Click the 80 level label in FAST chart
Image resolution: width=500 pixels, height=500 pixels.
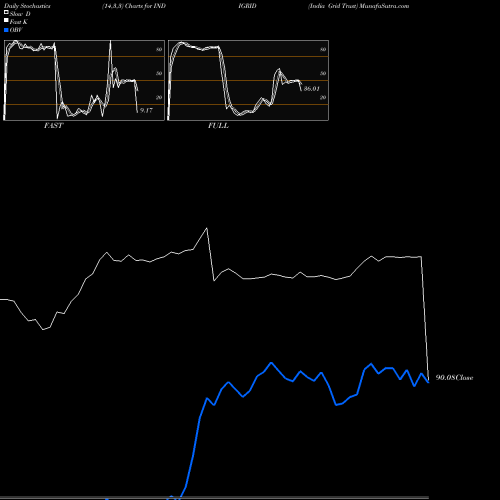click(x=159, y=49)
